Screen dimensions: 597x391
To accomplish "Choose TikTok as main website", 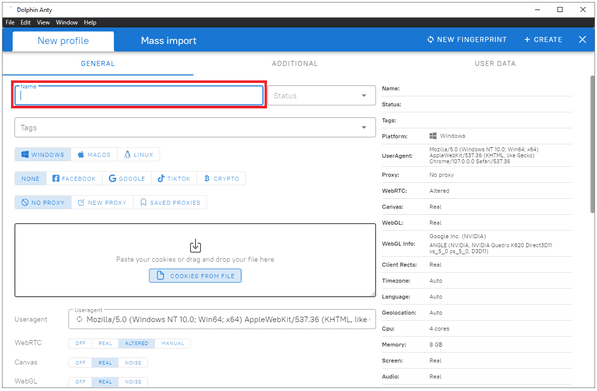I will click(174, 178).
